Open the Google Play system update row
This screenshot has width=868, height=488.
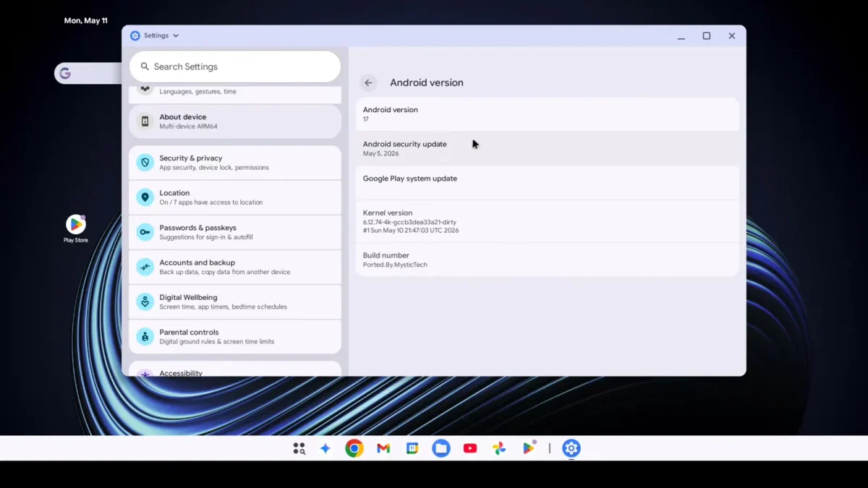548,183
